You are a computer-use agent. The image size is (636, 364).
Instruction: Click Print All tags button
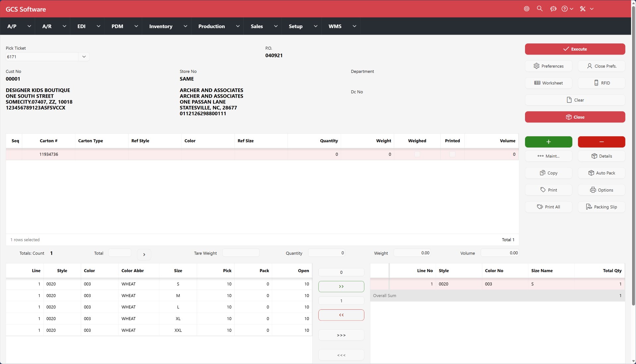click(x=549, y=207)
